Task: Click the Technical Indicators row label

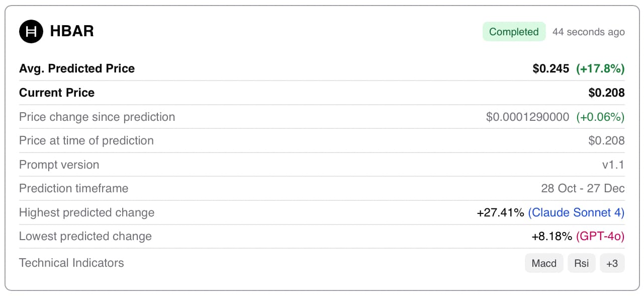Action: click(x=71, y=263)
